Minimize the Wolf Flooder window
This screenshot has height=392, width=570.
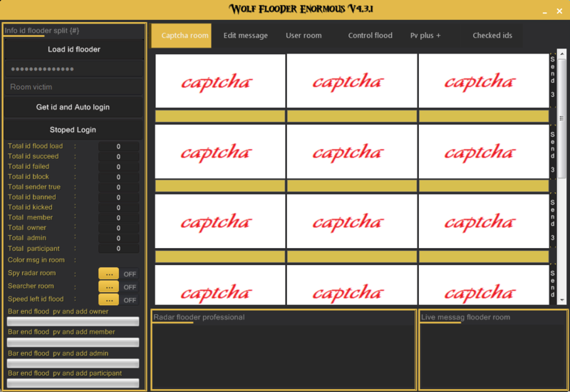544,12
